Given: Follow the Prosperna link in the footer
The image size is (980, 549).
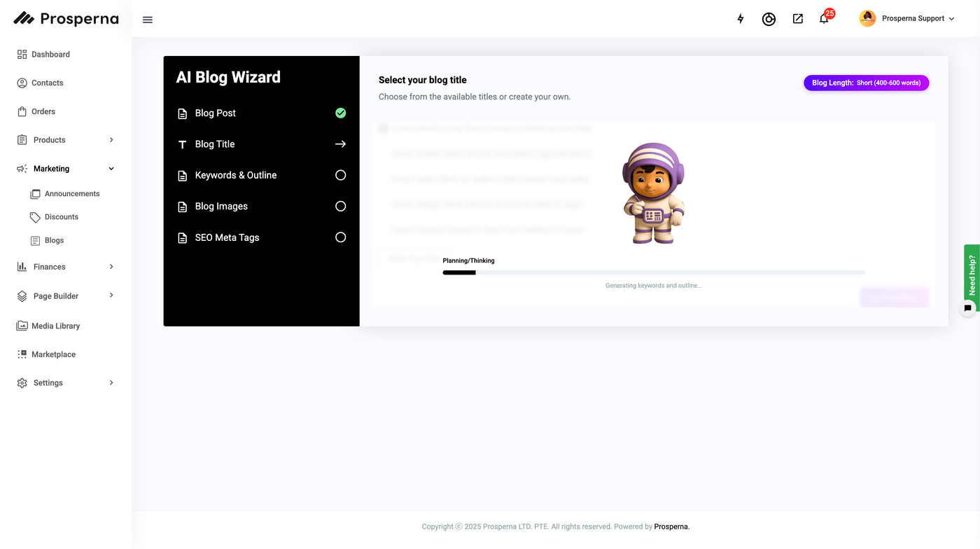Looking at the screenshot, I should coord(672,527).
